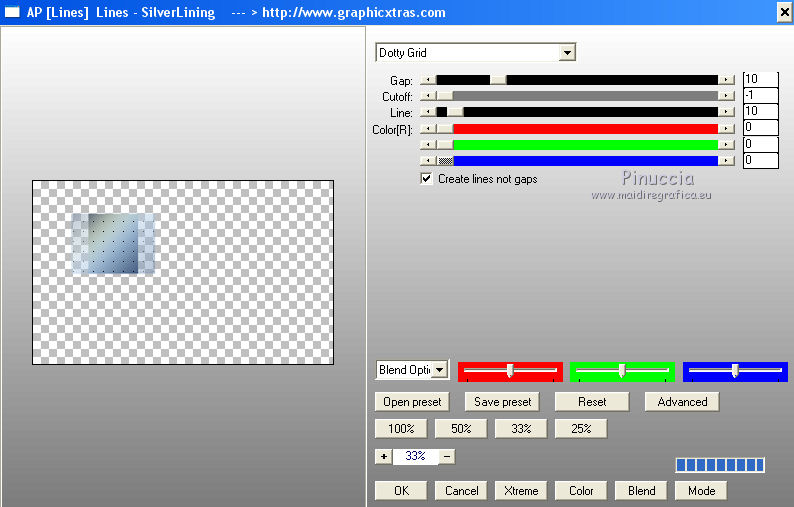Open the Dotty Grid style dropdown
Viewport: 794px width, 507px height.
567,53
